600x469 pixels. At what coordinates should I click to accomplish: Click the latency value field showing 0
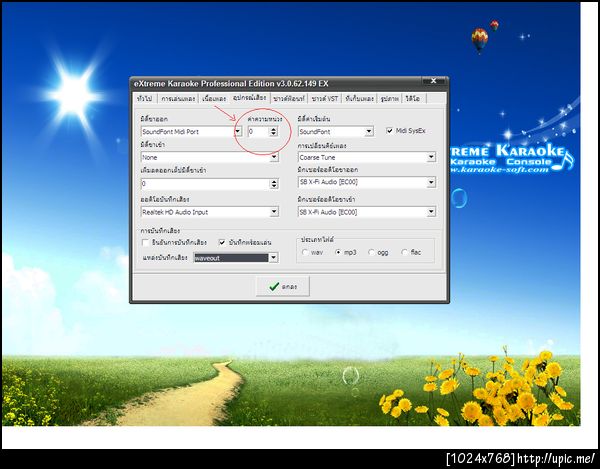[x=258, y=132]
